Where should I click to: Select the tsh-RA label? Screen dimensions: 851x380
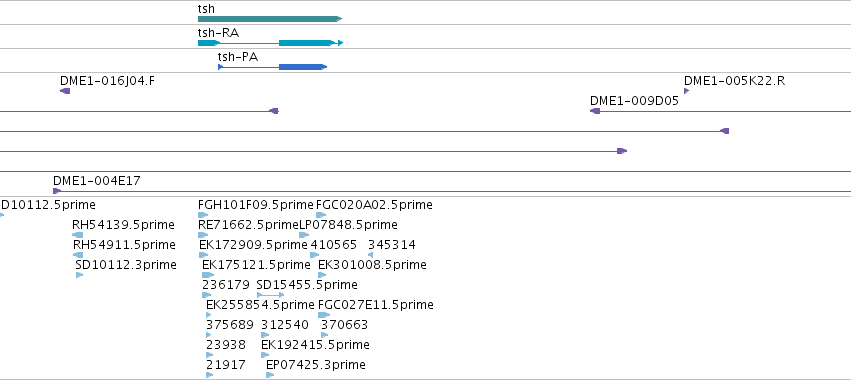tap(218, 33)
